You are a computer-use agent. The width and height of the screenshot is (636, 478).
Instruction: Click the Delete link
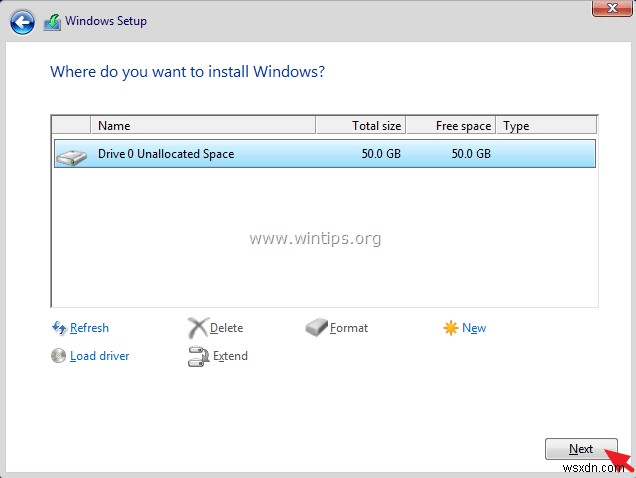226,327
